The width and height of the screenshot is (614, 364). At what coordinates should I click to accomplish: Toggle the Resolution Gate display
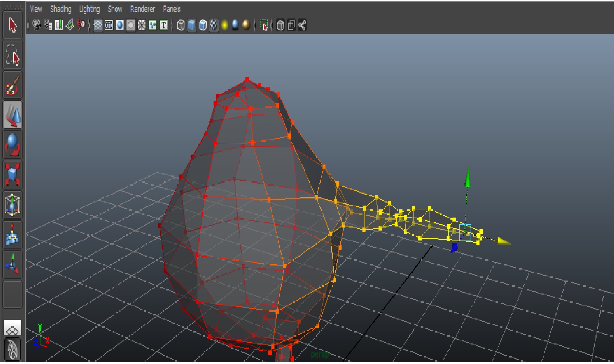(x=120, y=25)
